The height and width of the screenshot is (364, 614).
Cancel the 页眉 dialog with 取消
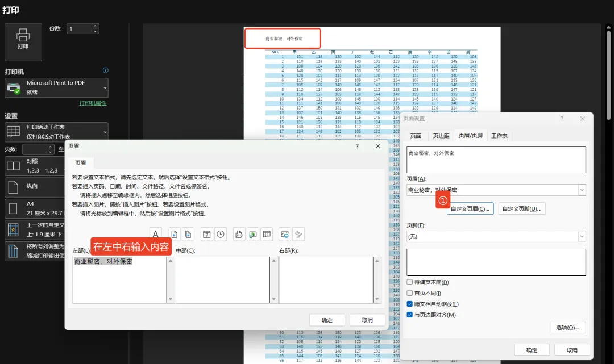click(x=367, y=320)
